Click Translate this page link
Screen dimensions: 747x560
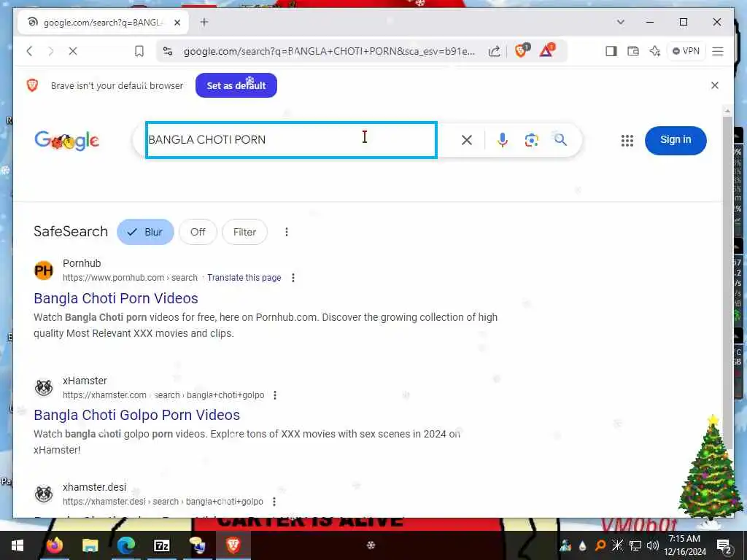244,278
